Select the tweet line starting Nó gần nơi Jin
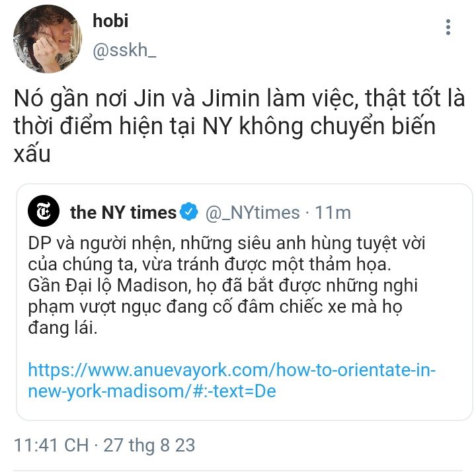 pos(239,99)
